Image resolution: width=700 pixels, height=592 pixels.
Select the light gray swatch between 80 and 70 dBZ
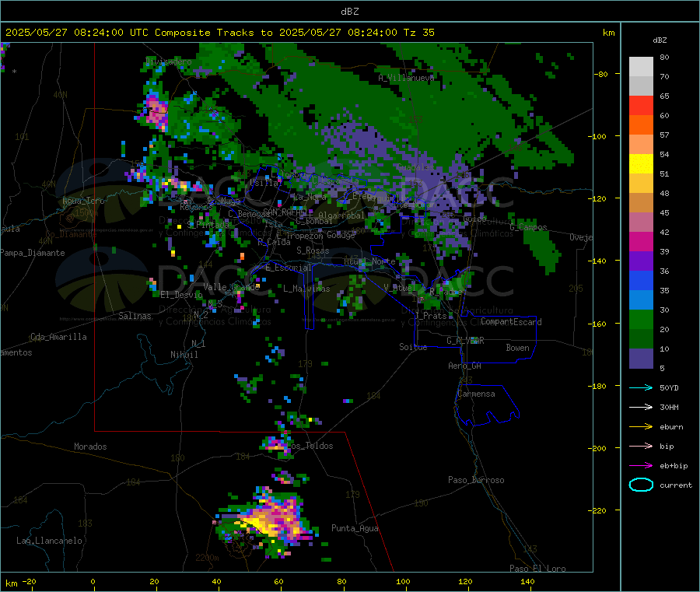(641, 67)
